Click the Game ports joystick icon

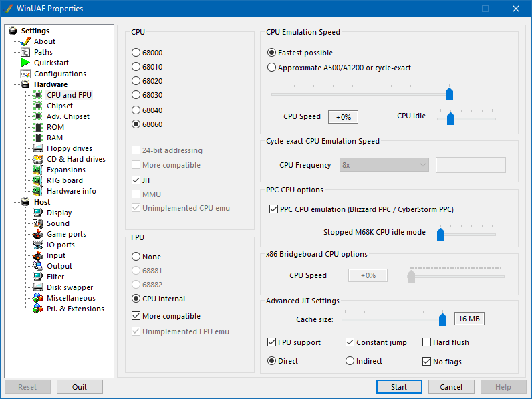[x=38, y=234]
